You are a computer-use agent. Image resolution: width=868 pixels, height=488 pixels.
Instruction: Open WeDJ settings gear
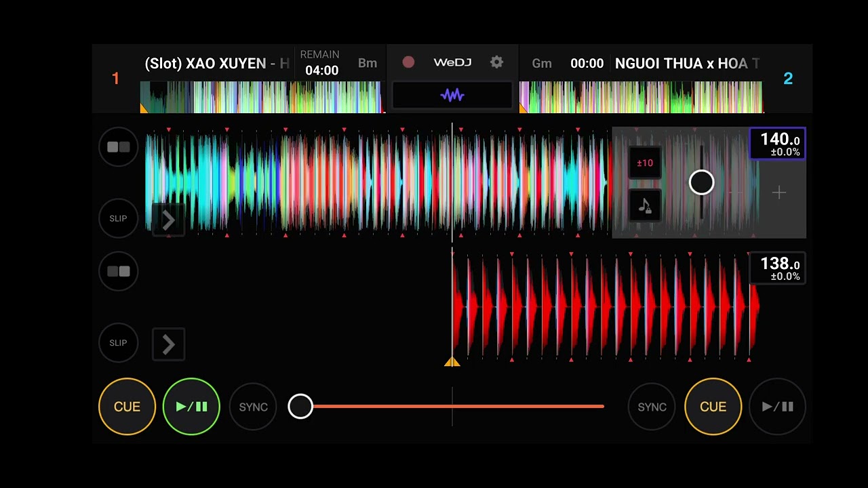[497, 62]
